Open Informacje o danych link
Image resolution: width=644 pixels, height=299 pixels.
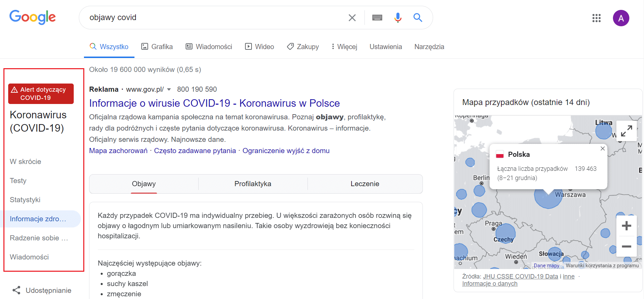point(490,284)
